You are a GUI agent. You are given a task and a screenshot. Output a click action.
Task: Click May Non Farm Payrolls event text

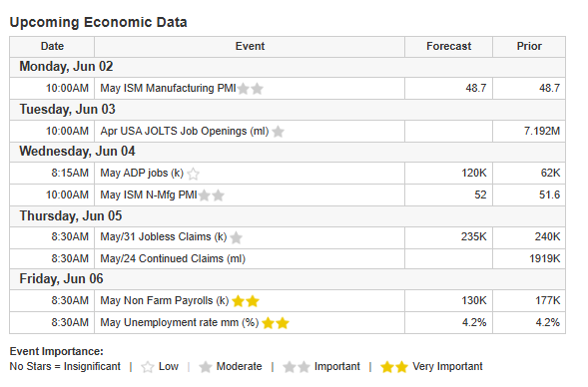point(165,301)
